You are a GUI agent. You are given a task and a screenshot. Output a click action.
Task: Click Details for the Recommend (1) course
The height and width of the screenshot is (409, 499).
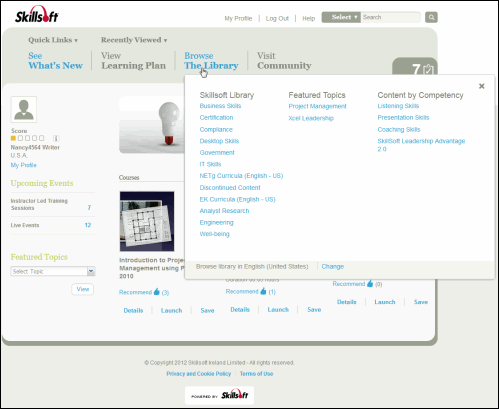(240, 309)
